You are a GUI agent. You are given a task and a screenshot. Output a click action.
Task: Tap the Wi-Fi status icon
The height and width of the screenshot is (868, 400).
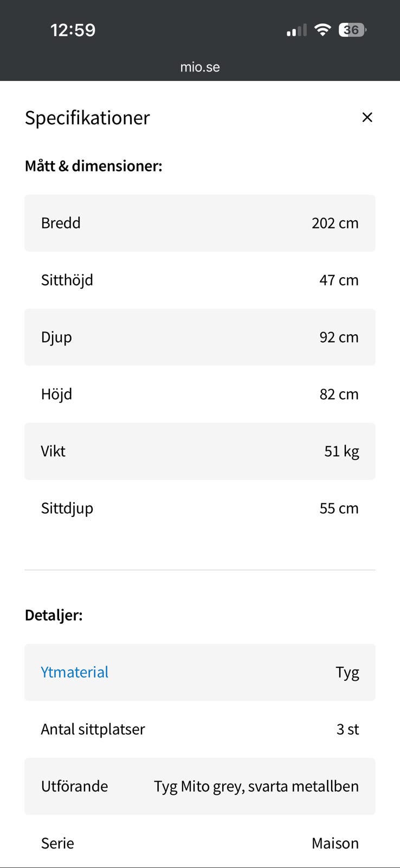322,30
